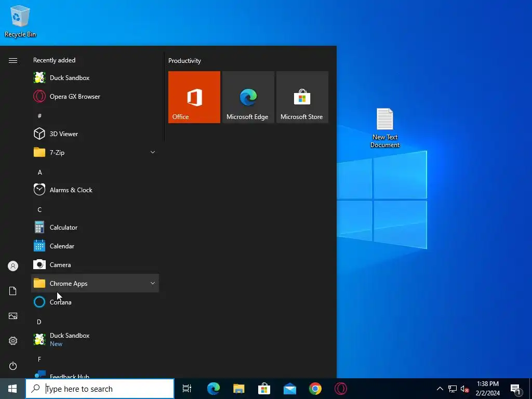This screenshot has height=399, width=532.
Task: Launch Duck Sandbox marked New
Action: (95, 339)
